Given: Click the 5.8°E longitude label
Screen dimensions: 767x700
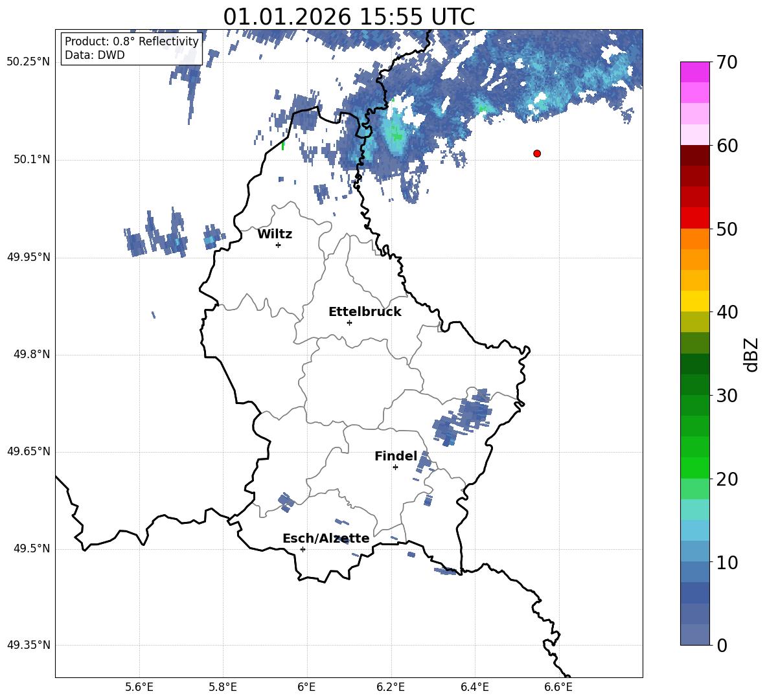Looking at the screenshot, I should pos(223,687).
